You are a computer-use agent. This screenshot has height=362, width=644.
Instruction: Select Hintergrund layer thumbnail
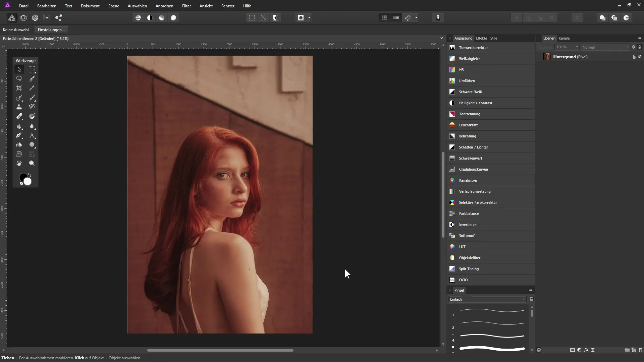(x=547, y=57)
